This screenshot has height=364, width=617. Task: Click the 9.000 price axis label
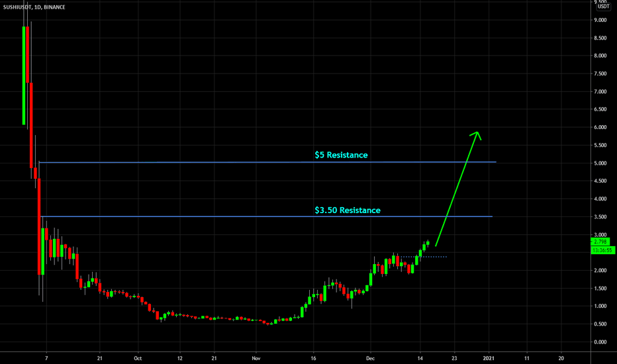pos(600,20)
